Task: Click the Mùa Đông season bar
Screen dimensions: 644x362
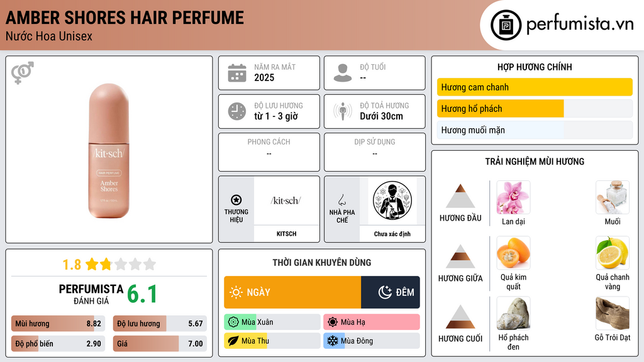Action: [372, 341]
